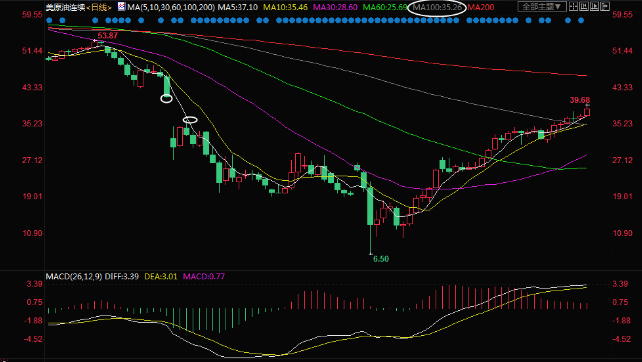Viewport: 642px width, 362px height.
Task: Open the 全部主题 dropdown
Action: click(542, 7)
